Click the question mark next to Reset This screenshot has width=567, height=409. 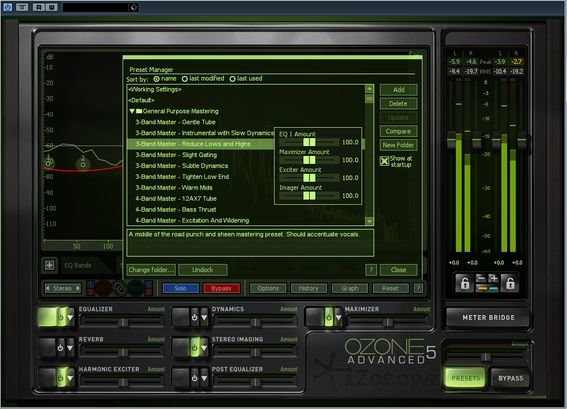coord(418,288)
